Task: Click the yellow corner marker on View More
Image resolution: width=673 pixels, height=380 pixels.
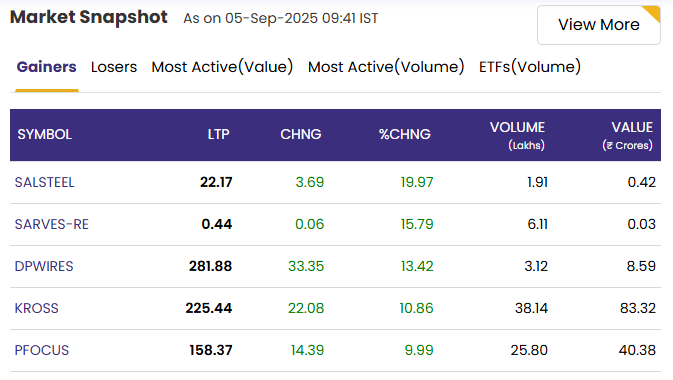Action: (653, 12)
